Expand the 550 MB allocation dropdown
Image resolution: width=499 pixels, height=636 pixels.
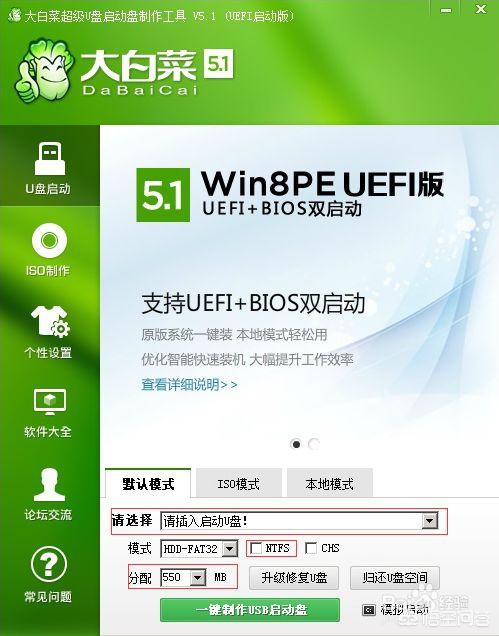point(198,577)
